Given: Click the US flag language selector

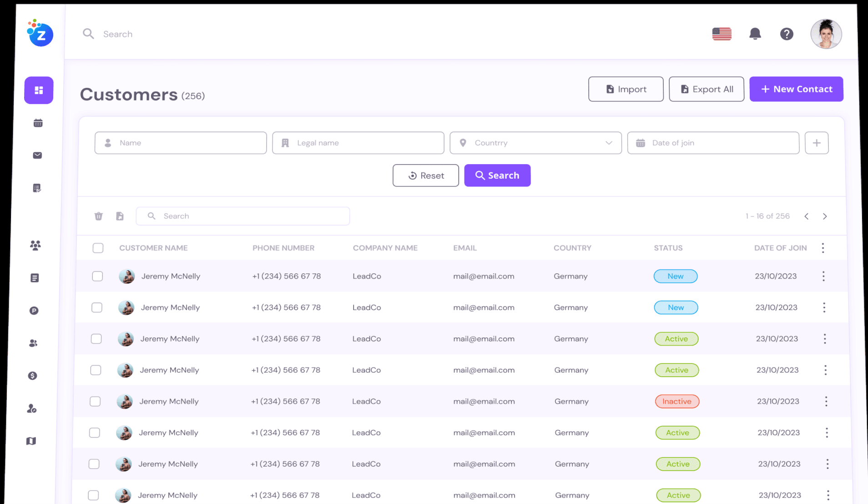Looking at the screenshot, I should 722,34.
